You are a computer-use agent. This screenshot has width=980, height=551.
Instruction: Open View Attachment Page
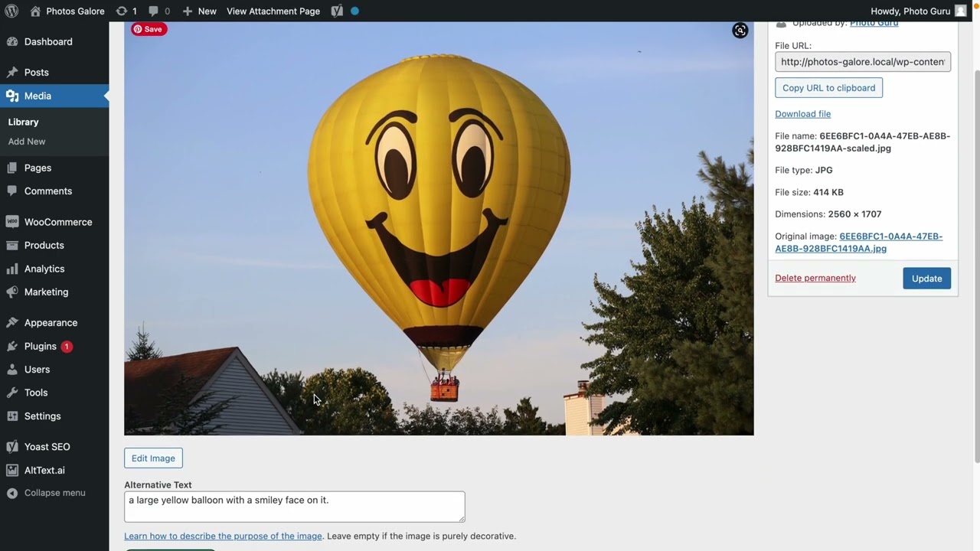pos(273,11)
